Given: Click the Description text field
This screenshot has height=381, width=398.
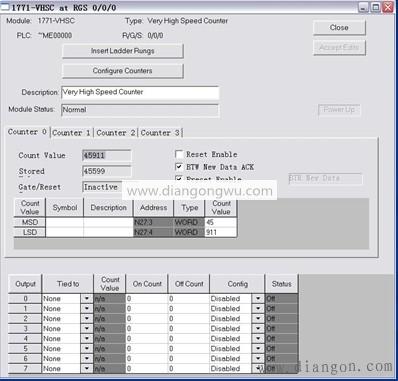Looking at the screenshot, I should pyautogui.click(x=140, y=92).
